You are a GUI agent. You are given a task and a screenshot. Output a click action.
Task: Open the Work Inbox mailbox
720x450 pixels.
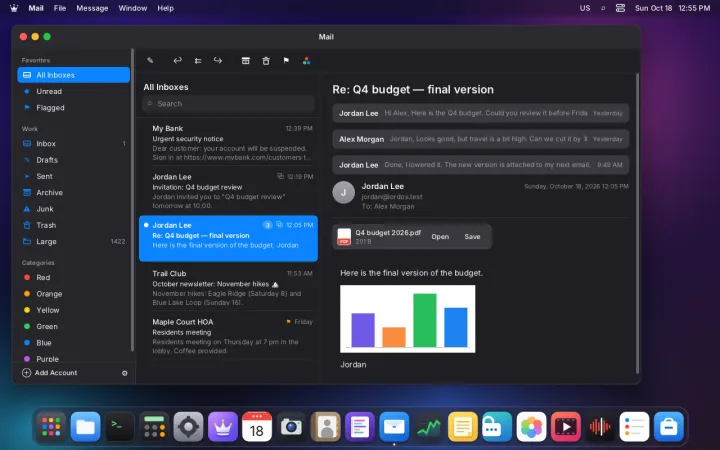click(x=73, y=144)
